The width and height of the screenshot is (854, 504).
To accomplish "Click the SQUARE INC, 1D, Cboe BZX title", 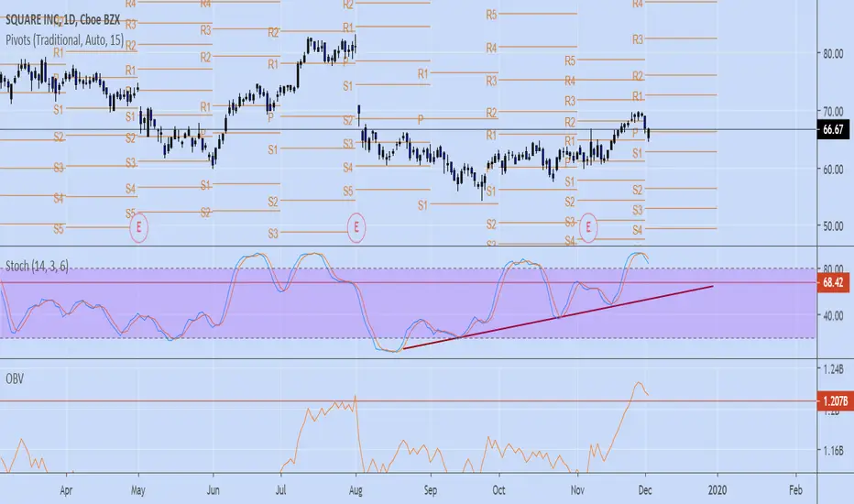I will coord(62,20).
